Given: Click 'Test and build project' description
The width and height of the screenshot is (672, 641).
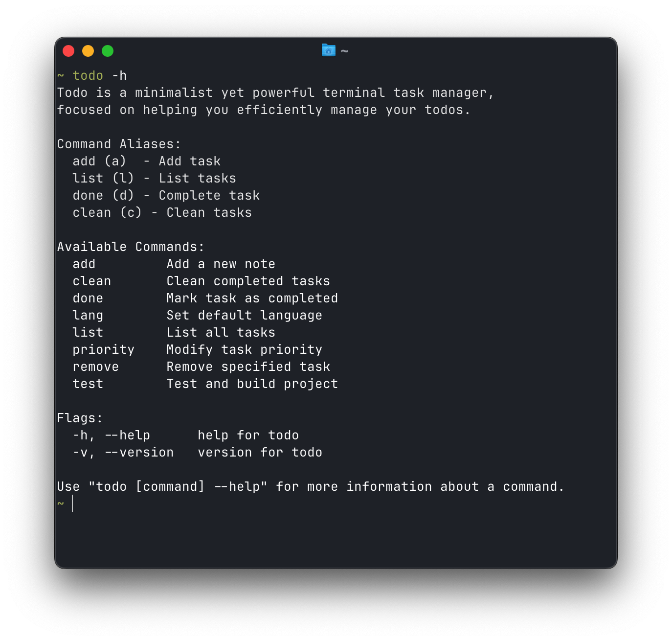Looking at the screenshot, I should (x=252, y=384).
